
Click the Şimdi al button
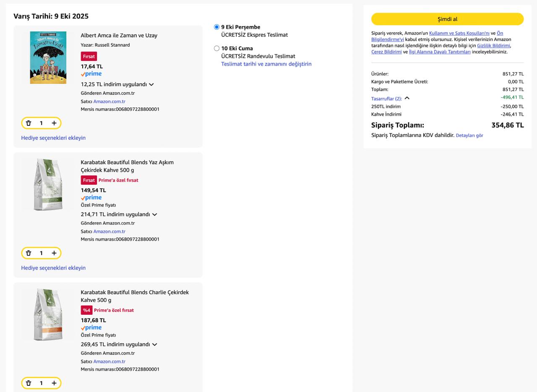click(447, 19)
